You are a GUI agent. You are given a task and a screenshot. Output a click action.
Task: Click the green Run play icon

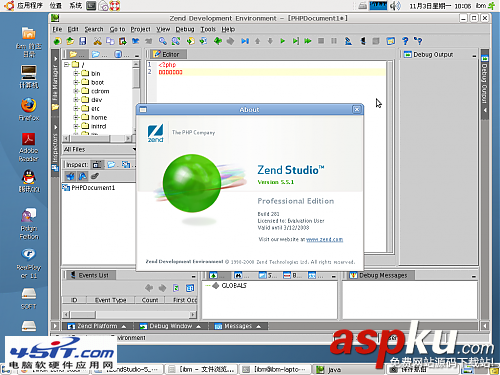pyautogui.click(x=283, y=41)
